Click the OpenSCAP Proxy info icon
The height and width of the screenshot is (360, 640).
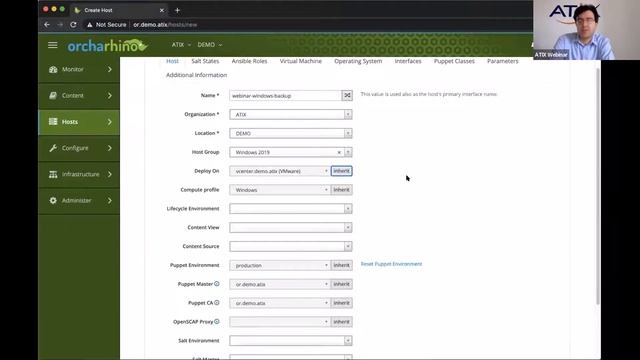[x=217, y=321]
